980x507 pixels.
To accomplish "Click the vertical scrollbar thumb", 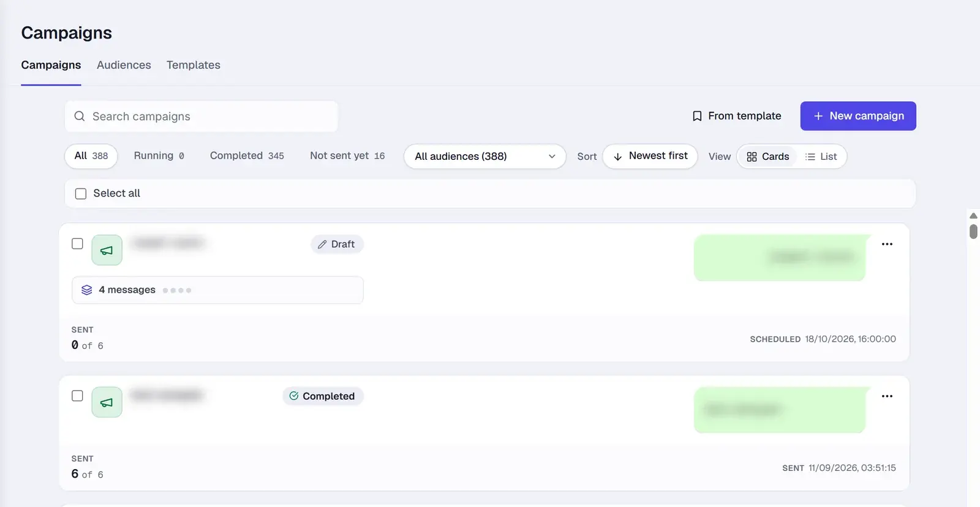I will tap(973, 231).
